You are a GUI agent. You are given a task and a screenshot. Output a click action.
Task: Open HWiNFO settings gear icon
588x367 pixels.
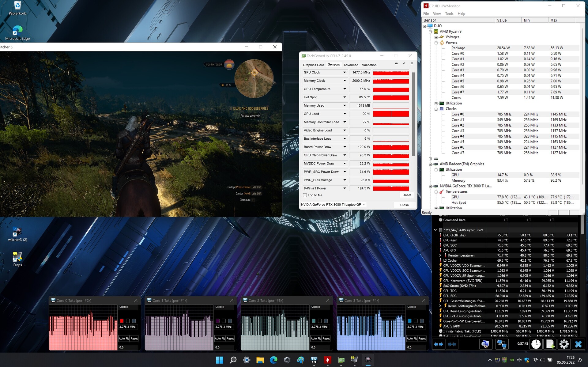point(564,344)
